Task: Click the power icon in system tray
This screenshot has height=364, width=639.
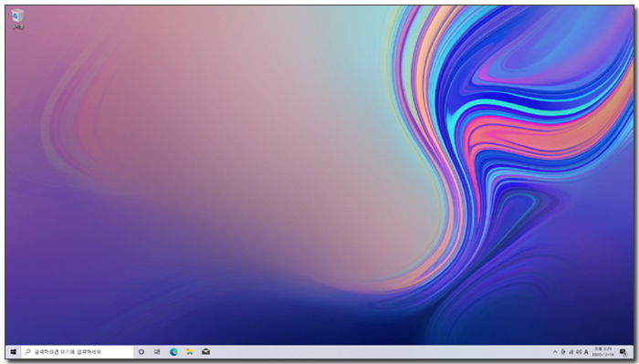Action: point(563,352)
